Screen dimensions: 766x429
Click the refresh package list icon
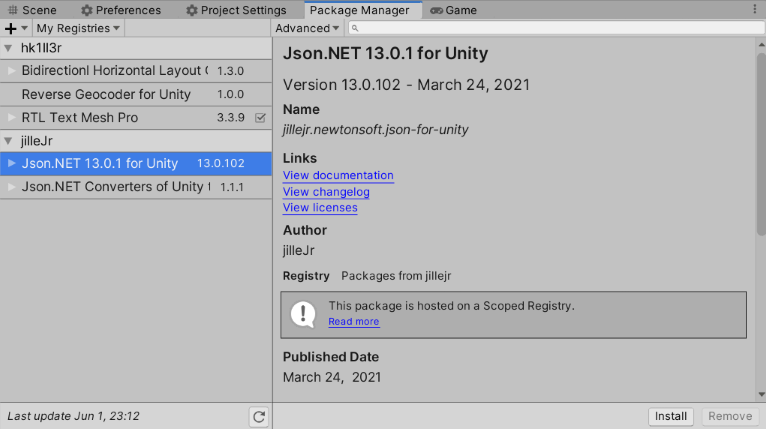click(x=259, y=416)
